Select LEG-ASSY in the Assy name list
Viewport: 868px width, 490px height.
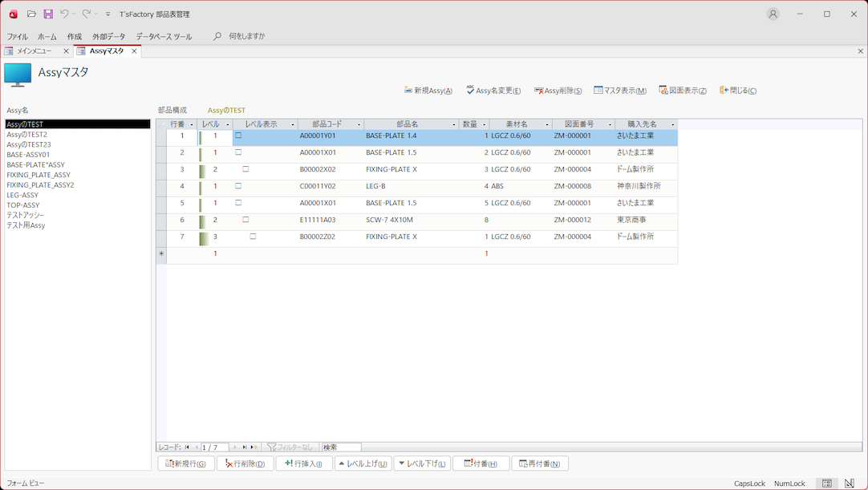22,195
